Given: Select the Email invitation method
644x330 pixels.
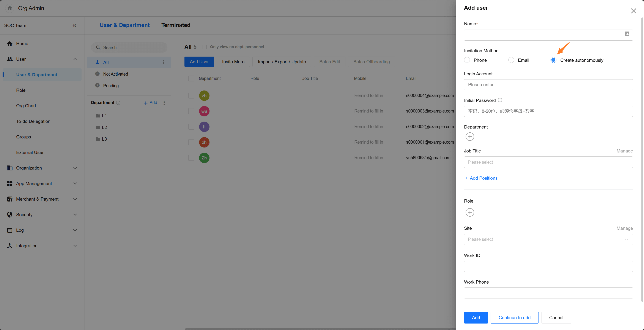Looking at the screenshot, I should point(511,60).
